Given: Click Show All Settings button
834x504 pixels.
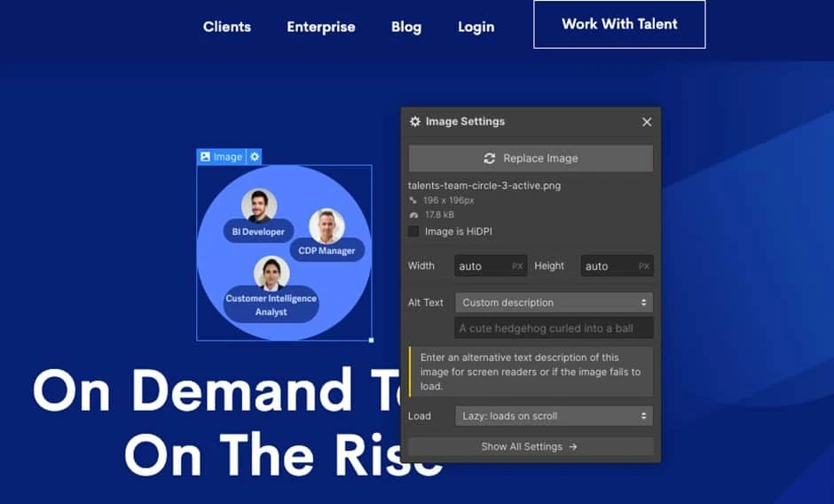Looking at the screenshot, I should tap(531, 447).
